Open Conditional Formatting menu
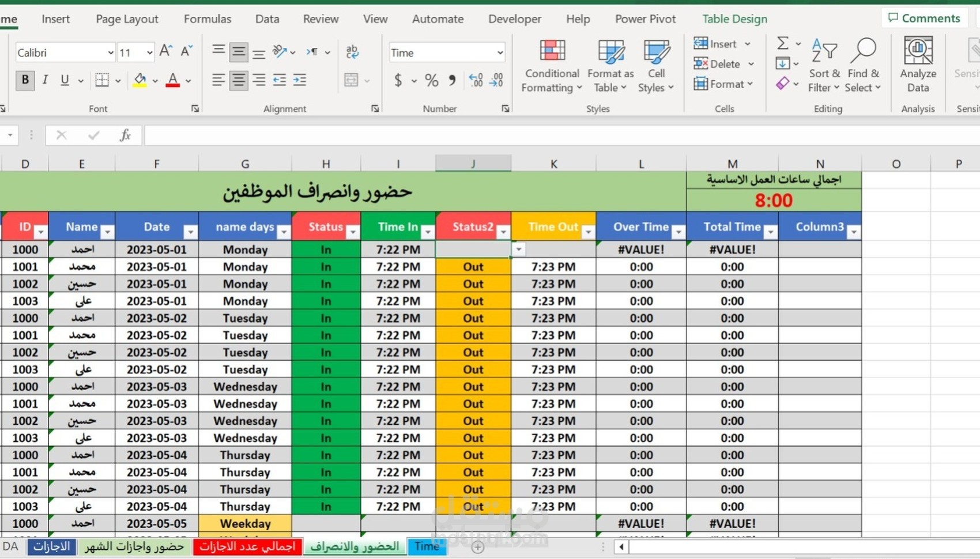 [x=552, y=66]
